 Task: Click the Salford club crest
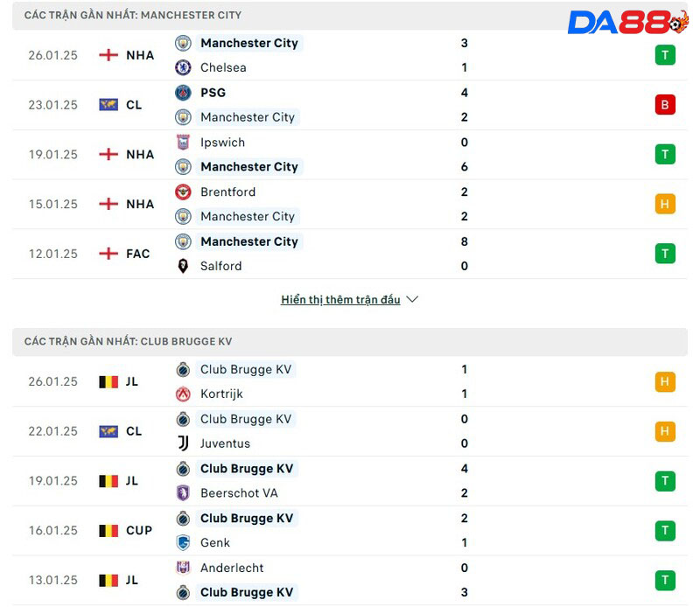(183, 266)
